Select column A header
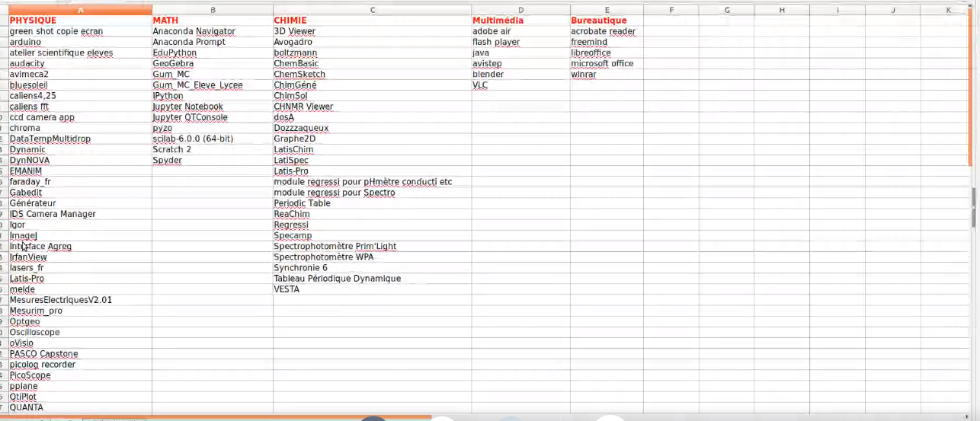This screenshot has height=421, width=980. click(80, 10)
